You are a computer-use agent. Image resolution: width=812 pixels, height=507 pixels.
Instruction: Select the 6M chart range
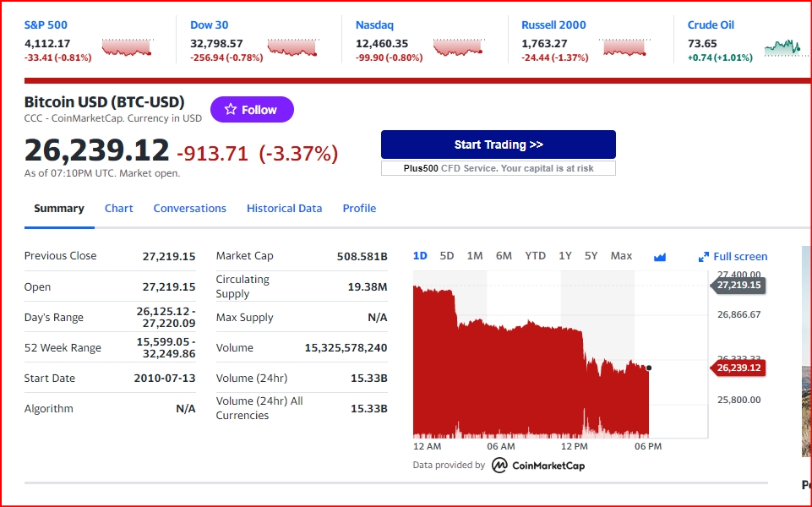coord(504,256)
